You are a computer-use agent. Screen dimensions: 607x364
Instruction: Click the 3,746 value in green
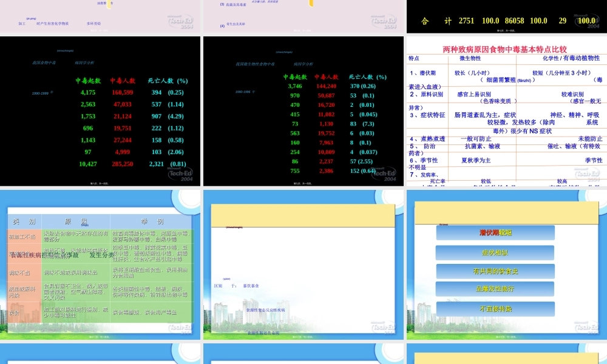coord(294,86)
